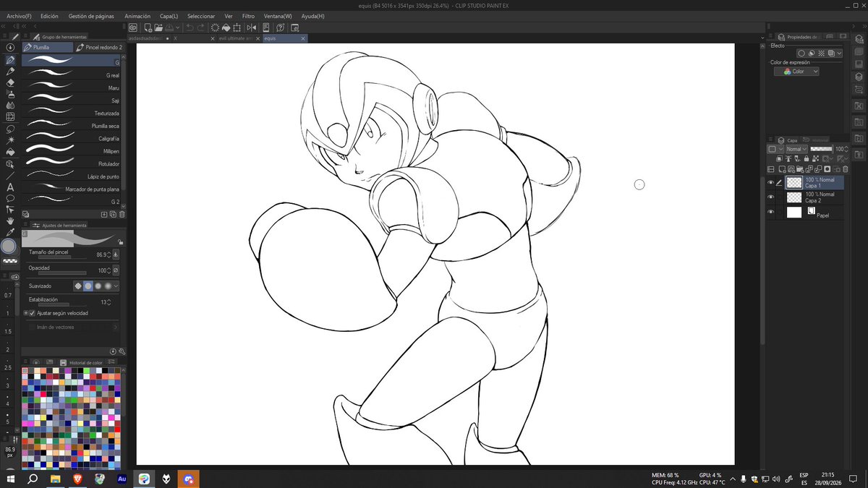The image size is (868, 488).
Task: Select the strongest Suavizado anti-aliasing option
Action: pyautogui.click(x=108, y=286)
